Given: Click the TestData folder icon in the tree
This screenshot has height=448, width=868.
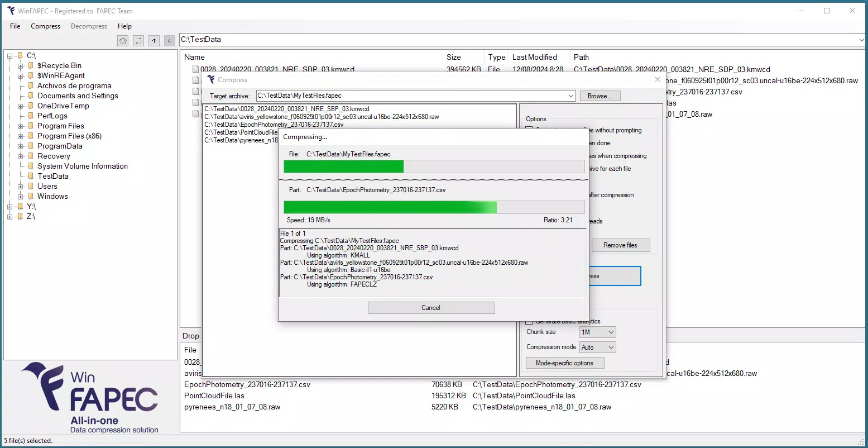Looking at the screenshot, I should pos(31,176).
